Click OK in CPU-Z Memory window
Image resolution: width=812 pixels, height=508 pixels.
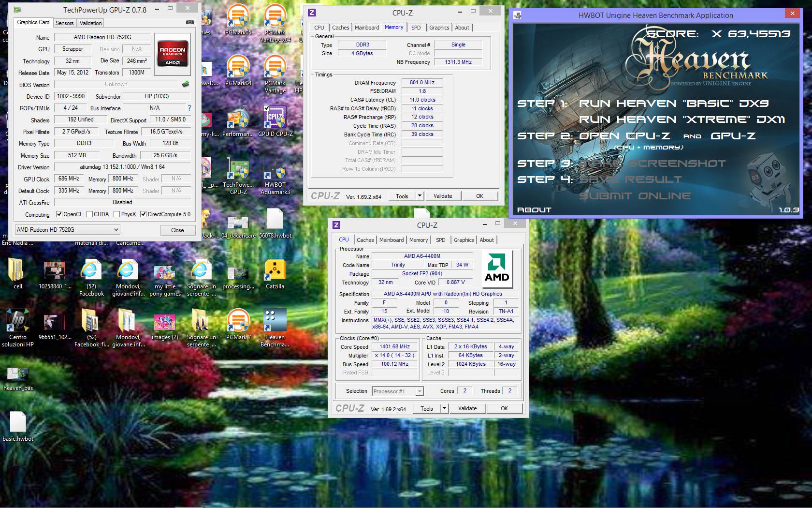(479, 196)
